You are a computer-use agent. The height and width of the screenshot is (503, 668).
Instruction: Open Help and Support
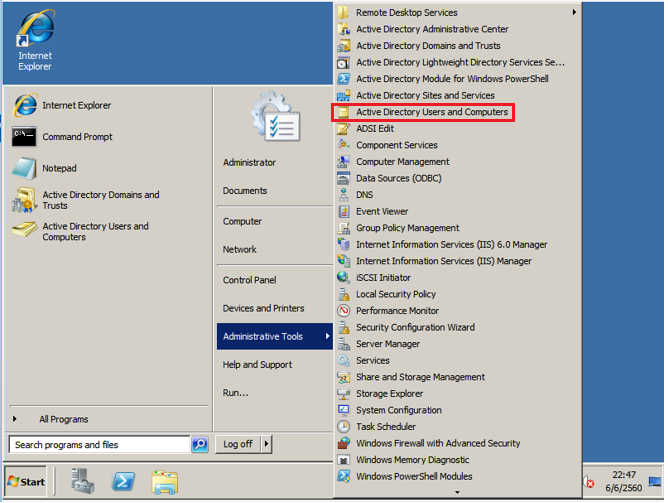tap(257, 365)
